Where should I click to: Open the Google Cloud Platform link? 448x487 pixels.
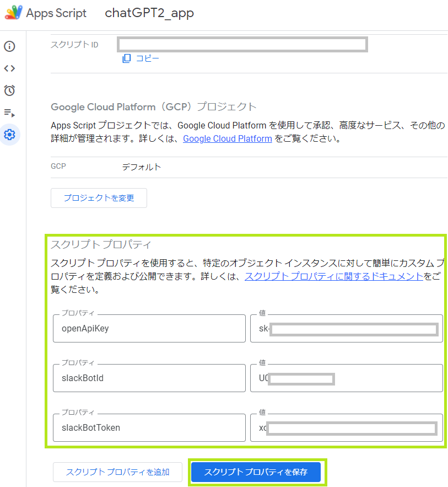[x=227, y=138]
